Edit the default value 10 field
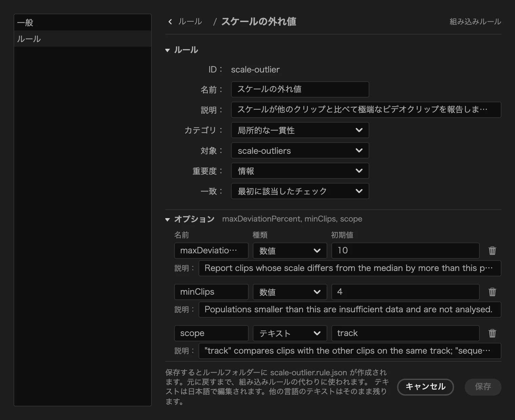Image resolution: width=515 pixels, height=420 pixels. coord(405,251)
